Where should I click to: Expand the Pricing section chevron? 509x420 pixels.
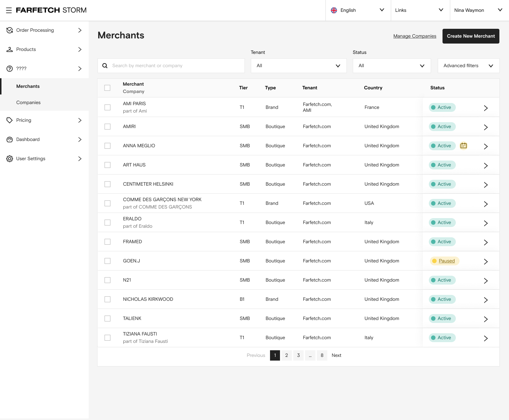pyautogui.click(x=80, y=120)
